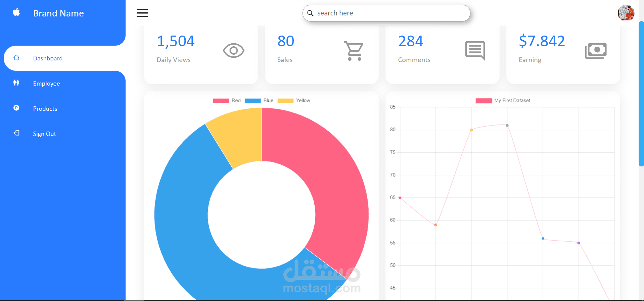This screenshot has width=644, height=301.
Task: Toggle the hamburger menu icon
Action: (142, 13)
